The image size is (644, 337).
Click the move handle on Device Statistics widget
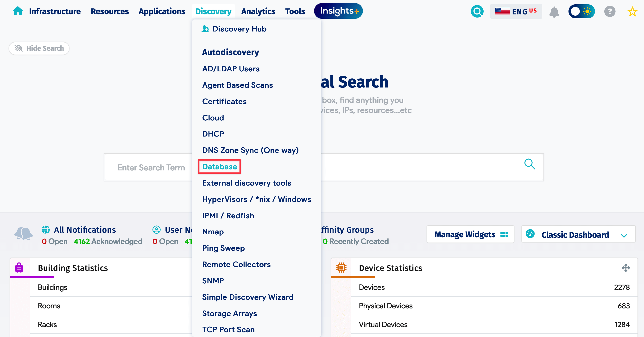point(626,268)
